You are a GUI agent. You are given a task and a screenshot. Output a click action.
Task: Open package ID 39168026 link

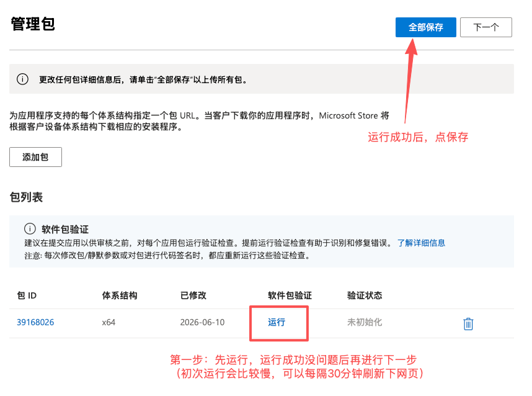(x=35, y=322)
